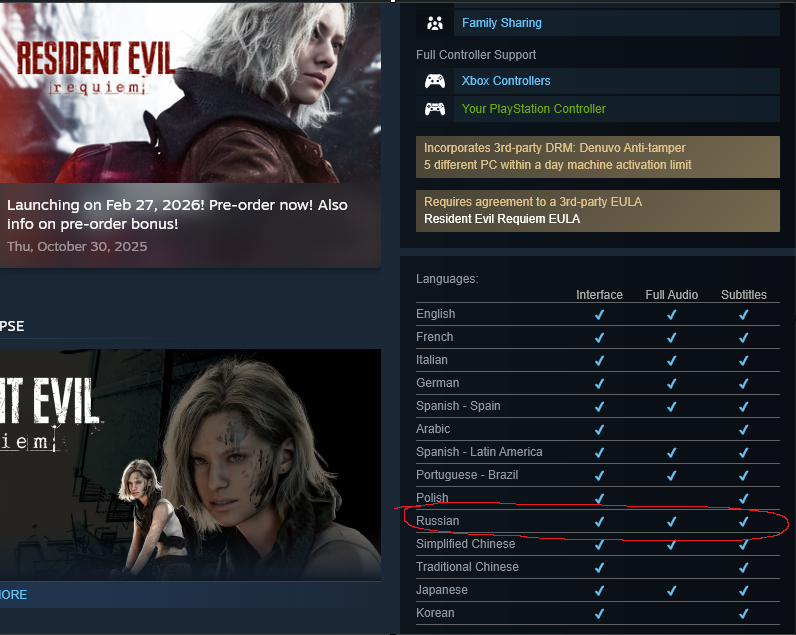
Task: Open the pre-order announcement news image
Action: tap(190, 92)
